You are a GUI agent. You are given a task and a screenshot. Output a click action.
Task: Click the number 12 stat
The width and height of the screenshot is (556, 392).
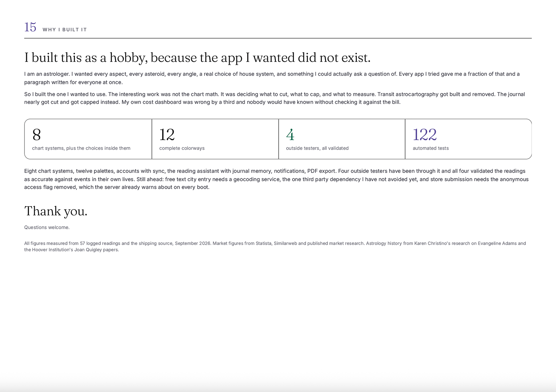click(x=167, y=135)
